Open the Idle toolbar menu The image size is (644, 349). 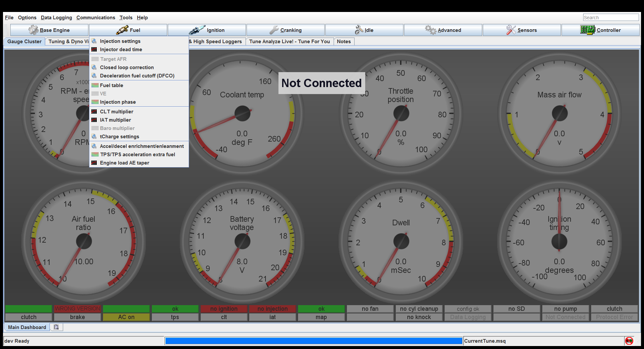point(364,30)
